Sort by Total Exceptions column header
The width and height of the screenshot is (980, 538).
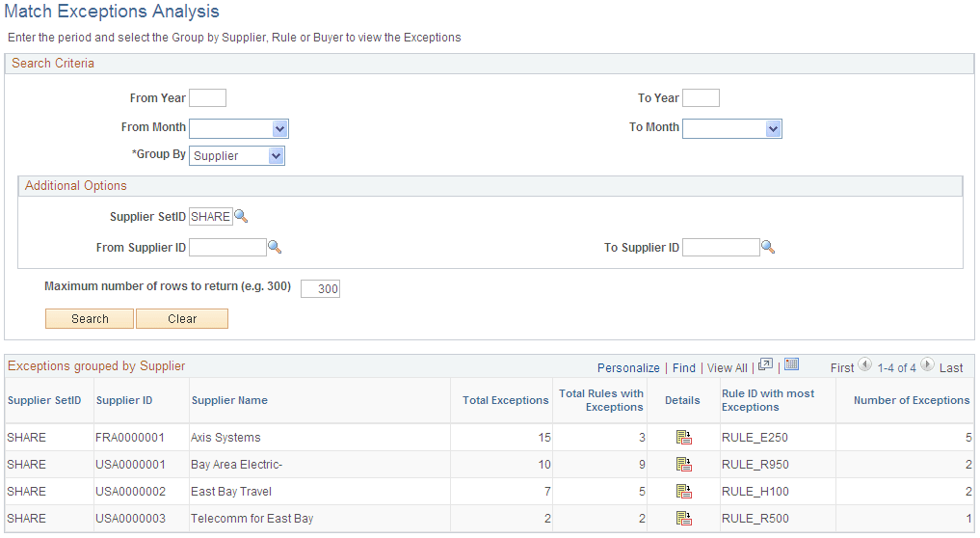(506, 400)
